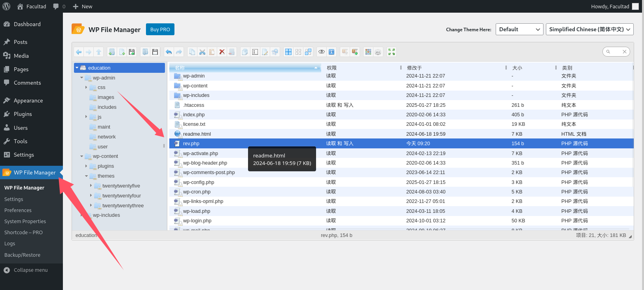Collapse the themes folder in tree

87,176
